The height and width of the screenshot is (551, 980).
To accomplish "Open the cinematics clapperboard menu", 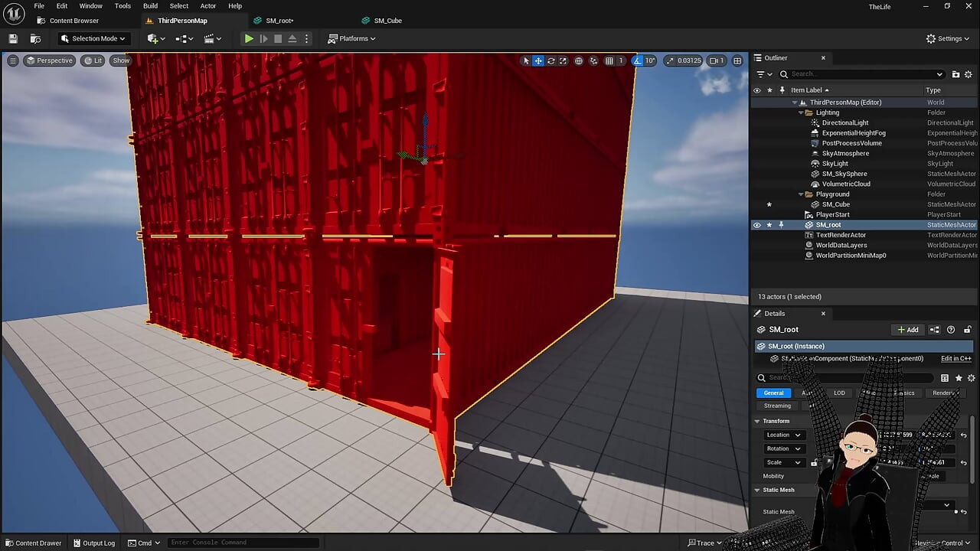I will tap(212, 38).
